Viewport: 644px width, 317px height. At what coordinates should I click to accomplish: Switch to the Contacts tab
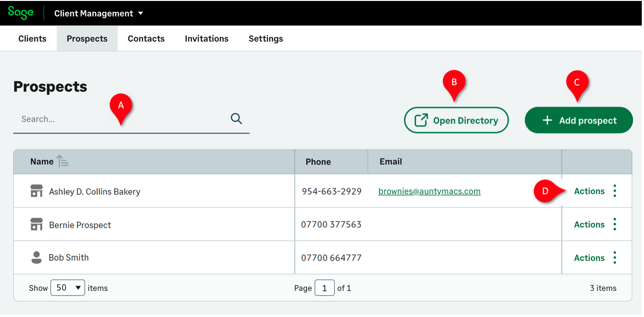(x=146, y=39)
